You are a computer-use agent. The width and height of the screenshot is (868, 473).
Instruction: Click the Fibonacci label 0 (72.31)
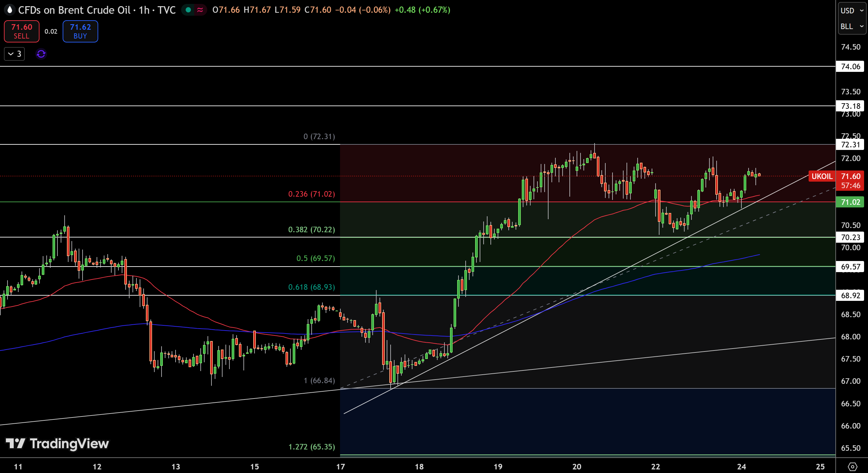pyautogui.click(x=319, y=137)
